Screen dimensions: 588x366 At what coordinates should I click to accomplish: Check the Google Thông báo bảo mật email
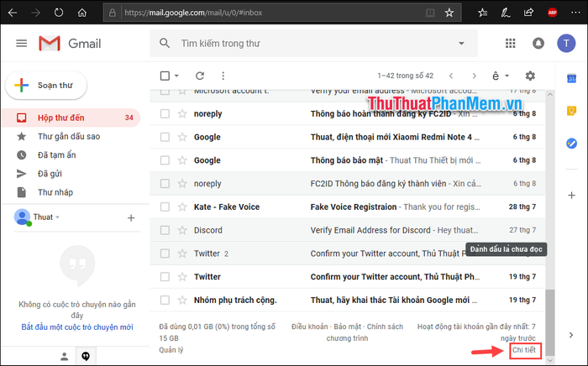[x=165, y=160]
